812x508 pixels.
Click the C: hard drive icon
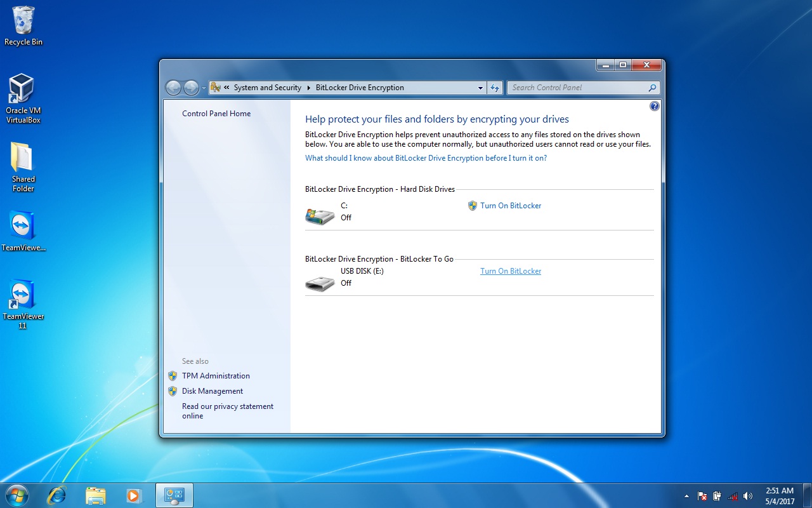(x=320, y=216)
